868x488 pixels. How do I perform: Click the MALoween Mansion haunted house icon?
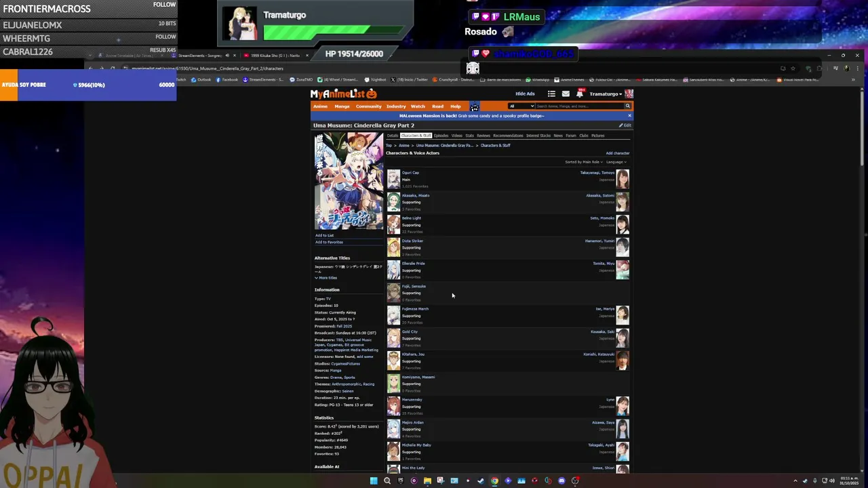point(474,106)
